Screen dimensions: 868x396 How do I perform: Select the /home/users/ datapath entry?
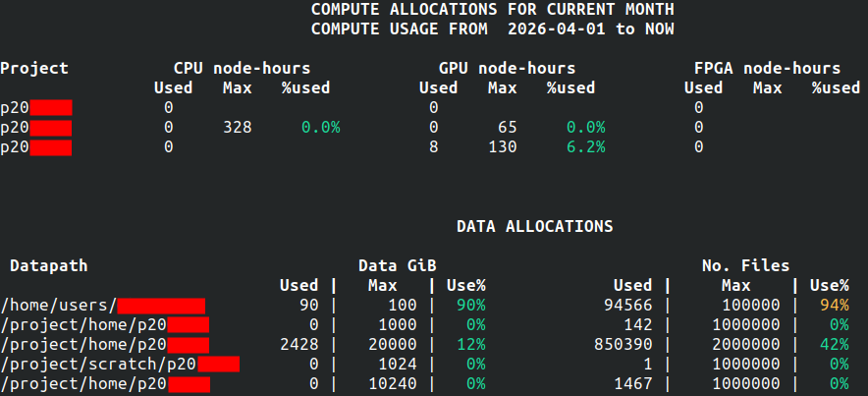click(x=59, y=306)
